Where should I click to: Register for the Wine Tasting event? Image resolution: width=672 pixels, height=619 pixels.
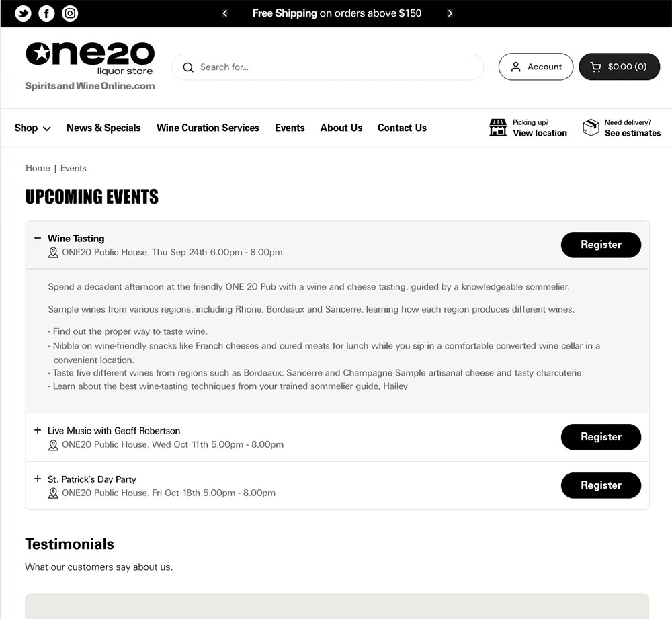pyautogui.click(x=601, y=245)
